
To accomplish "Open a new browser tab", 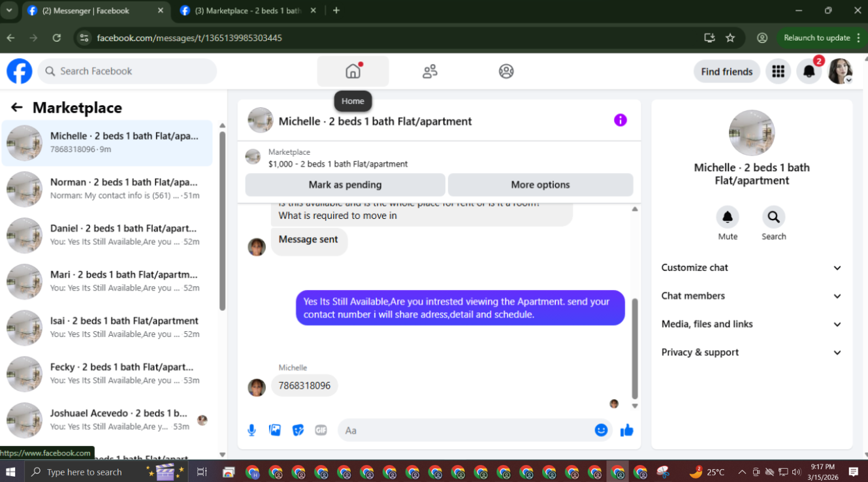I will pos(336,10).
